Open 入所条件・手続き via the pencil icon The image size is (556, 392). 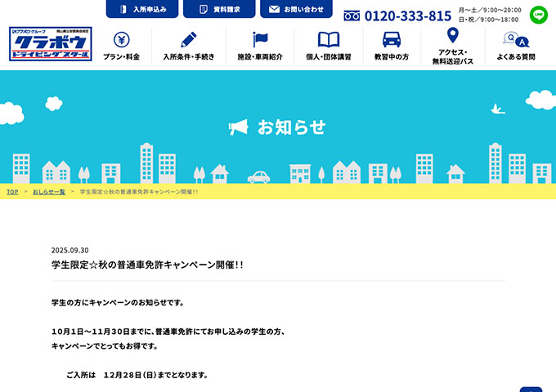[x=188, y=39]
